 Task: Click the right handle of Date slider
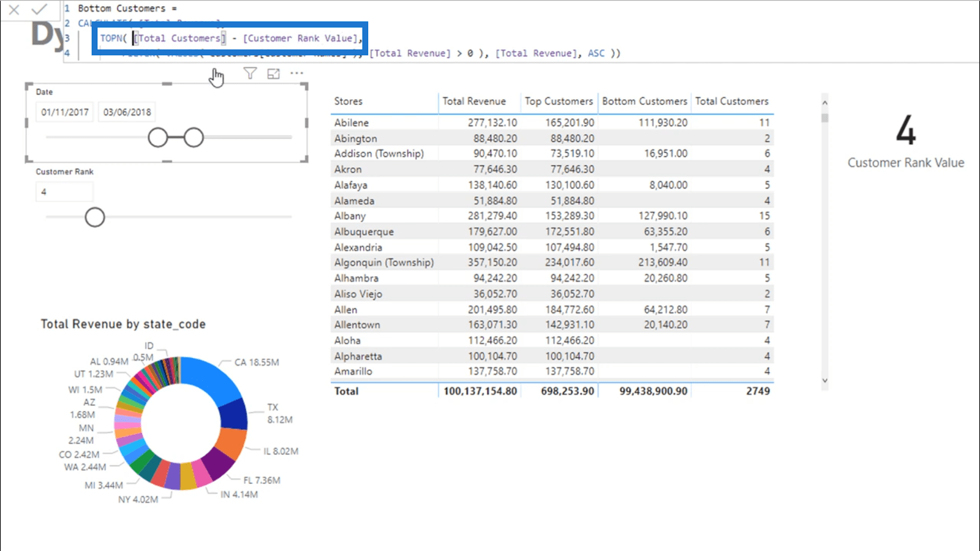click(194, 138)
